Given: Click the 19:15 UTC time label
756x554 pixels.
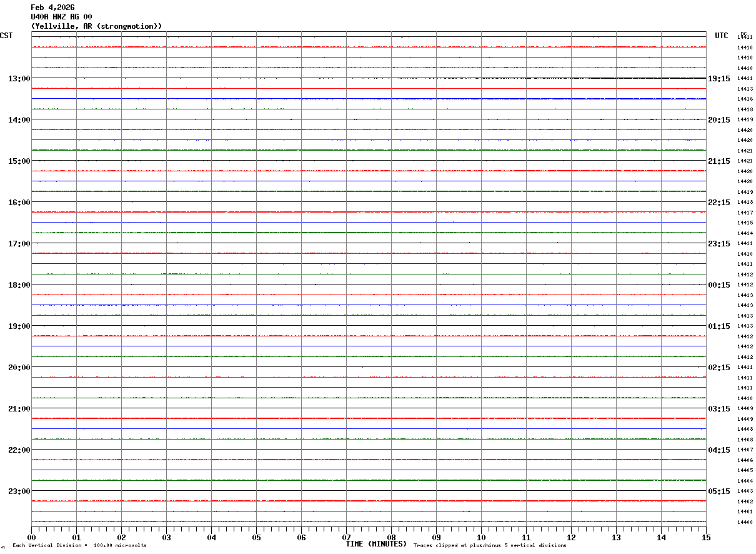Looking at the screenshot, I should coord(719,79).
